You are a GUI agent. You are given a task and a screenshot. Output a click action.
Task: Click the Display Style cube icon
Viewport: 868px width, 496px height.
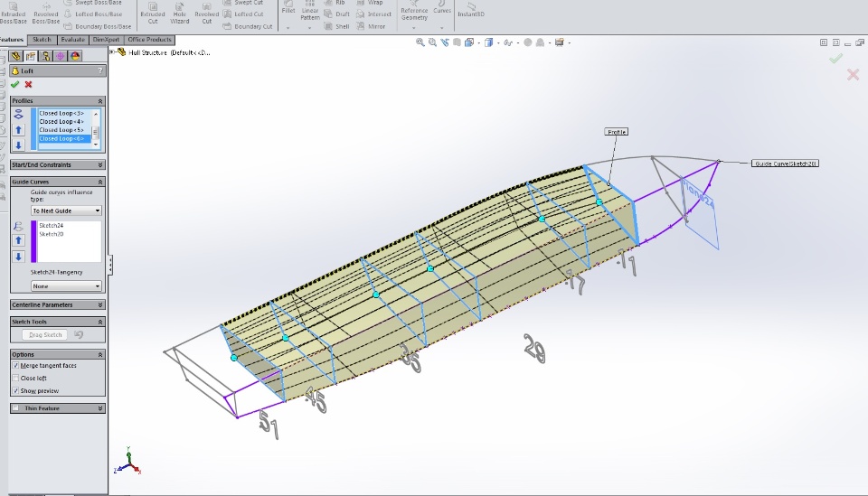(x=489, y=42)
